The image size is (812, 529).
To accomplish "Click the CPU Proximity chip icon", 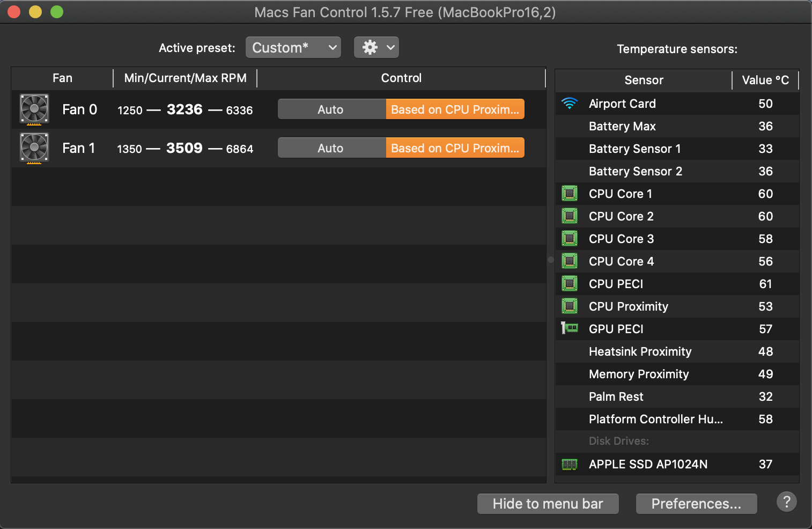I will 570,306.
